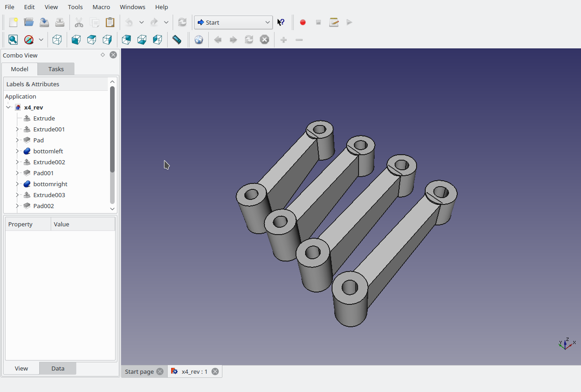Click the Paste clipboard icon
Viewport: 581px width, 392px height.
click(110, 22)
